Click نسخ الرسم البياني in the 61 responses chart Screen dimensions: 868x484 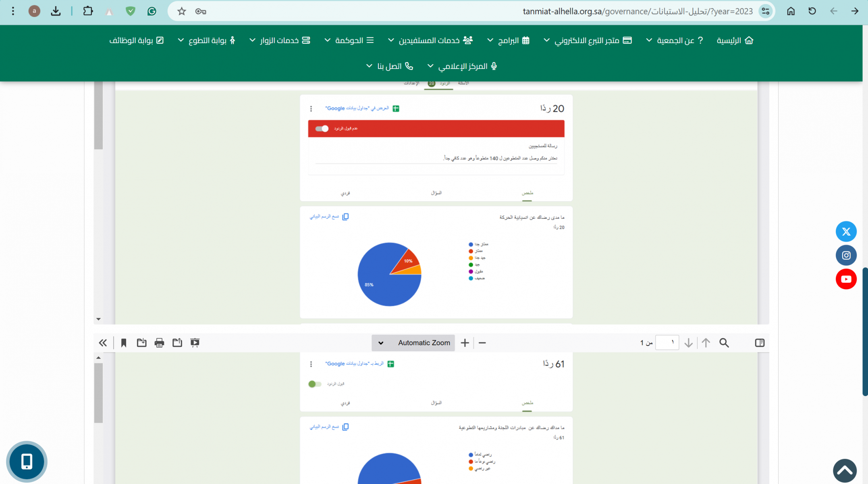pyautogui.click(x=329, y=427)
